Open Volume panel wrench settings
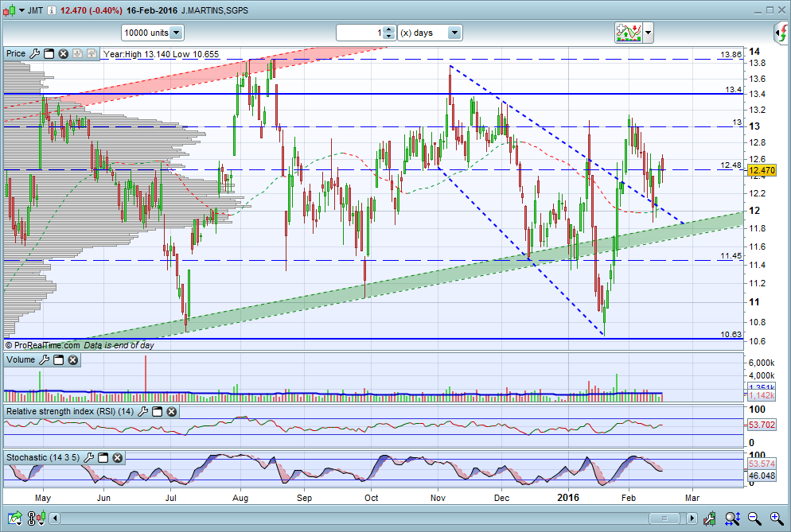This screenshot has height=532, width=791. click(44, 359)
